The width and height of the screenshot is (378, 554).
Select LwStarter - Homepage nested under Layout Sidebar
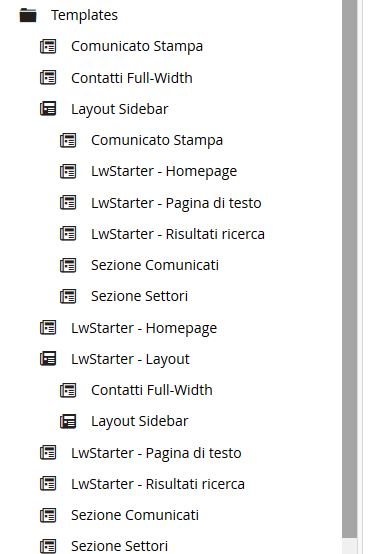click(x=164, y=172)
